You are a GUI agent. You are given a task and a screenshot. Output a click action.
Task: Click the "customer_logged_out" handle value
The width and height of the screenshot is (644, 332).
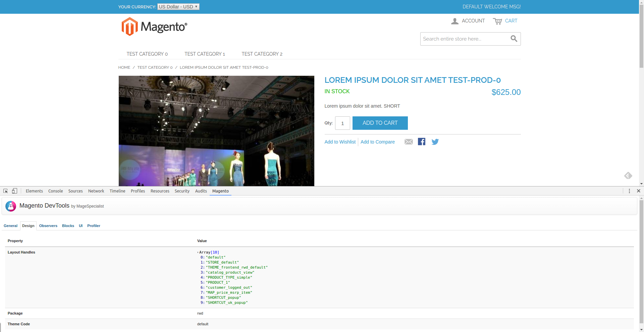coord(229,287)
